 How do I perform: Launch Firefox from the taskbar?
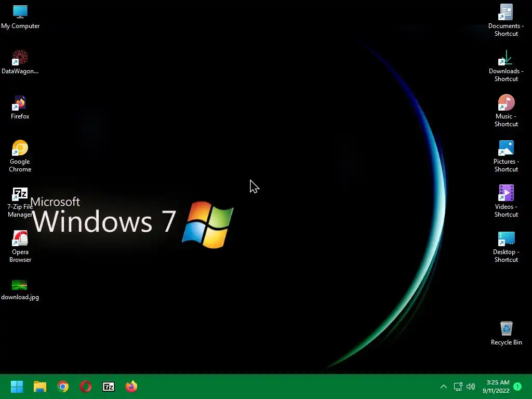[131, 386]
